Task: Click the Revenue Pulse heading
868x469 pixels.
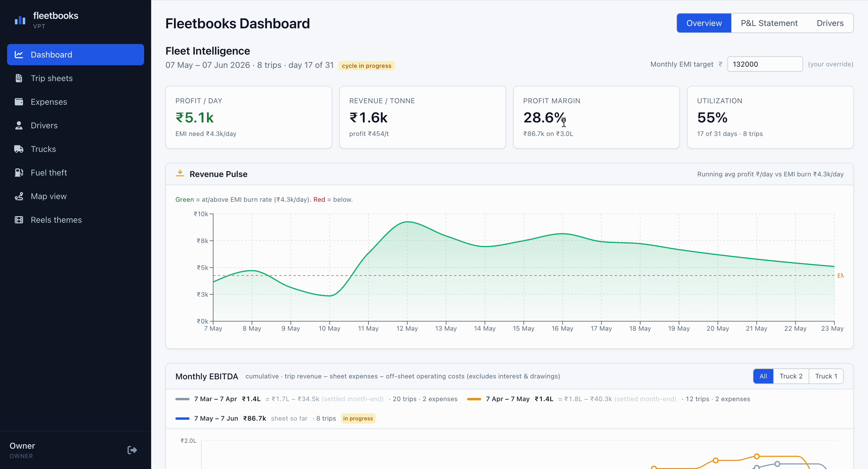Action: [x=218, y=174]
